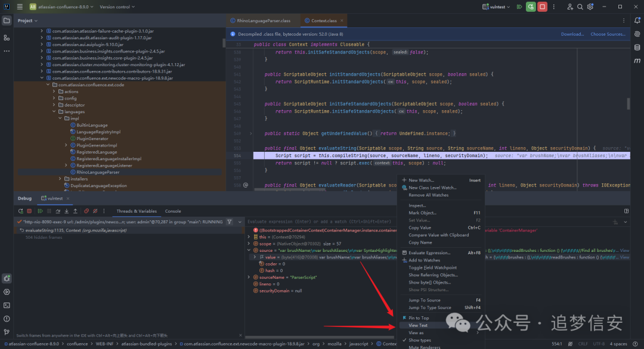The width and height of the screenshot is (644, 349).
Task: Collapse the source variable node
Action: 249,250
